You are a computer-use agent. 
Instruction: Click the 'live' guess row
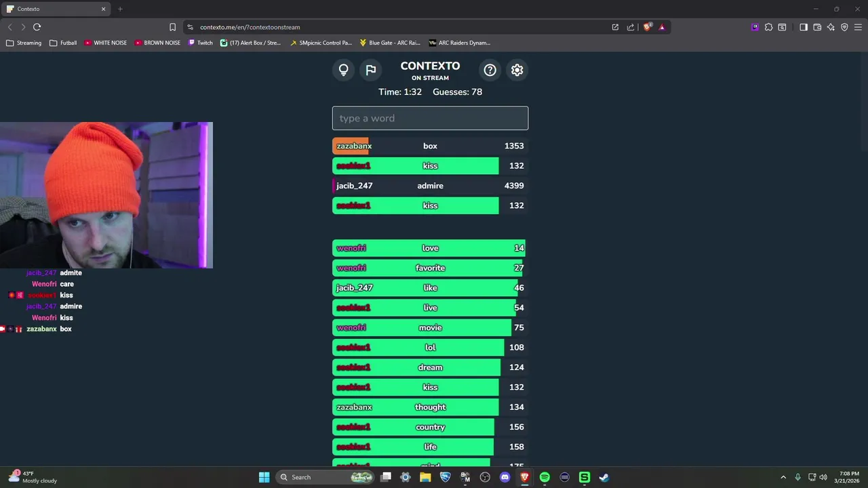point(430,308)
